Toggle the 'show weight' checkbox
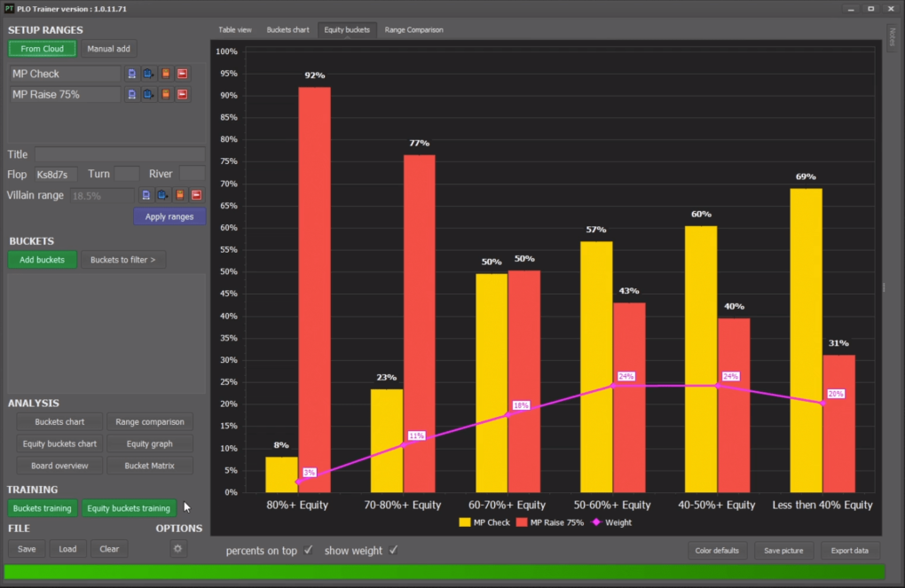This screenshot has height=588, width=905. [x=394, y=550]
